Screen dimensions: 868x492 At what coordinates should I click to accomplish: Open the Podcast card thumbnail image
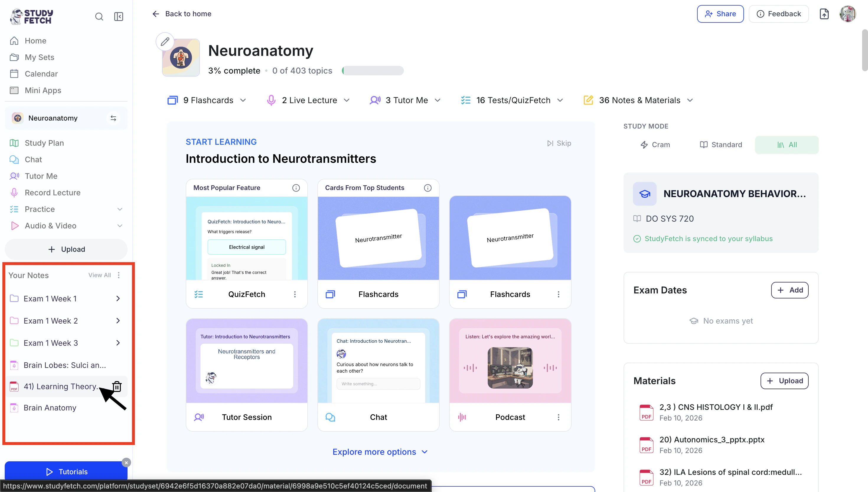tap(510, 368)
